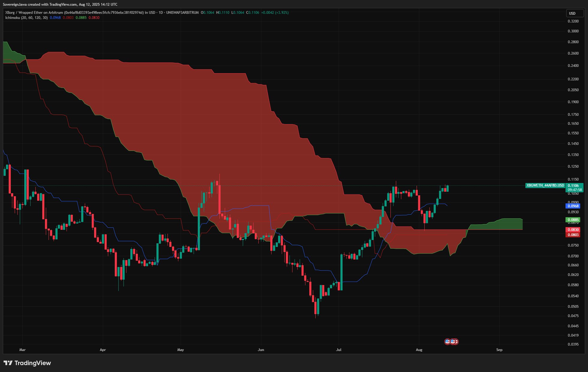588x372 pixels.
Task: Click the economic event flag icons near Aug
Action: [451, 341]
